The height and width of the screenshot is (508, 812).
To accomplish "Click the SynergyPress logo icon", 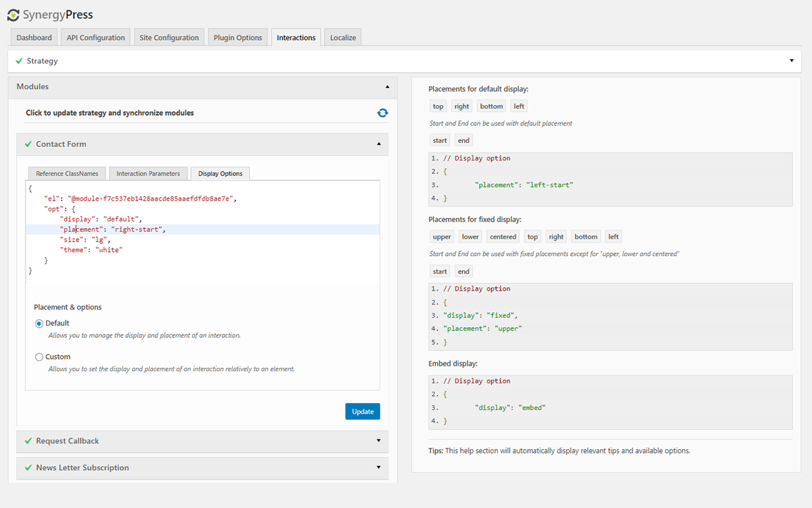I will click(x=13, y=15).
